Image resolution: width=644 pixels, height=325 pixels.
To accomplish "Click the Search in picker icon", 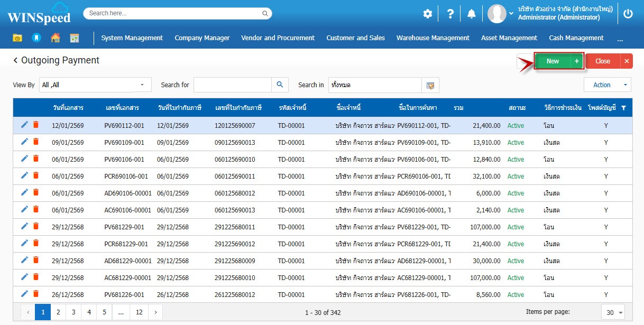I will coord(430,85).
